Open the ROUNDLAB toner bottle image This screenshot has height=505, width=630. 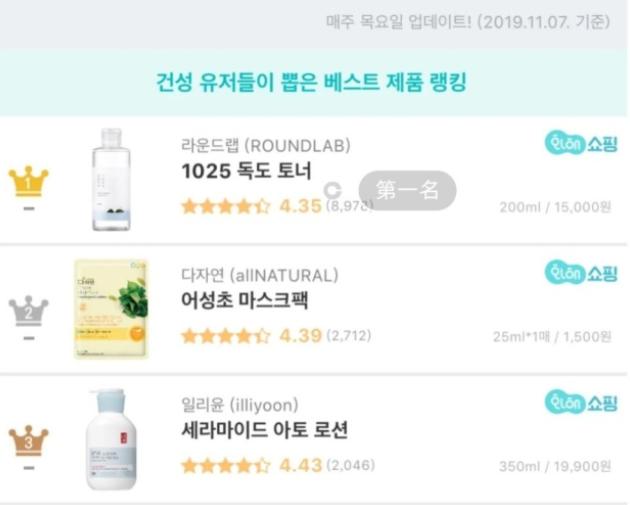point(112,180)
